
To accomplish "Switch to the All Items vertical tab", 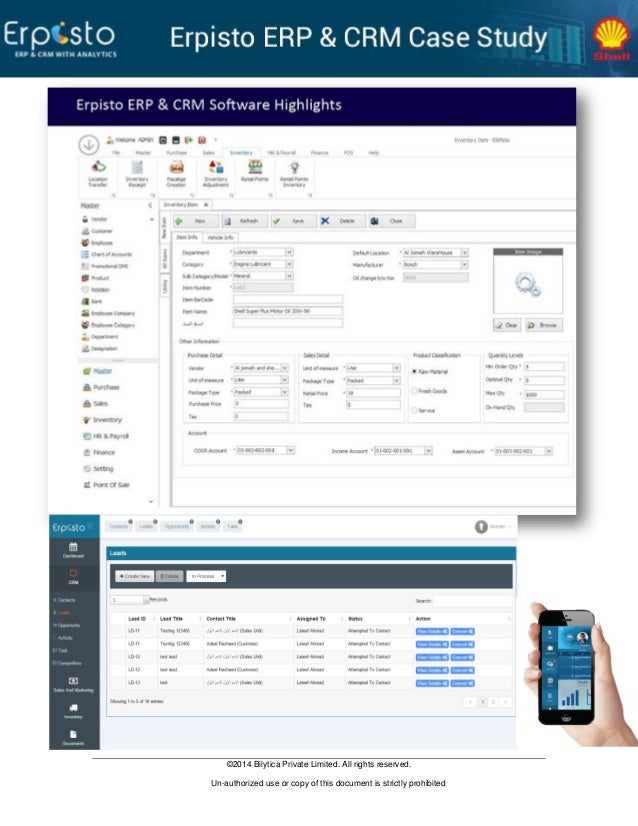I will click(164, 259).
